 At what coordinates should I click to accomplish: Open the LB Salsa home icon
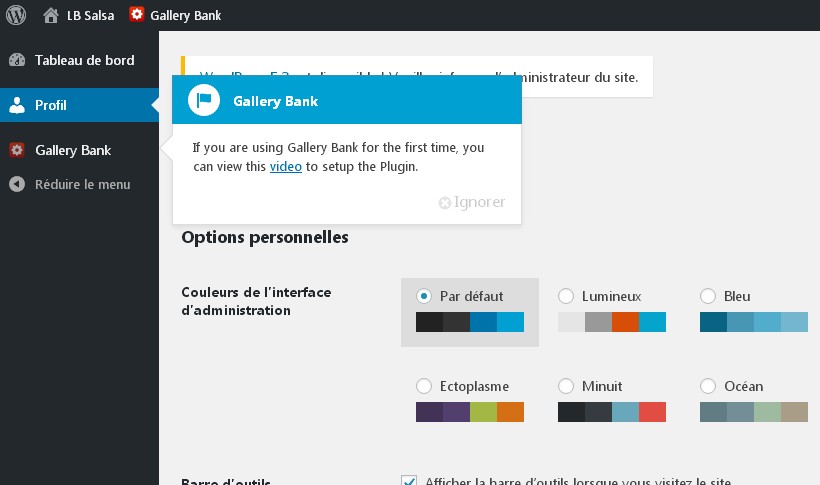coord(51,16)
